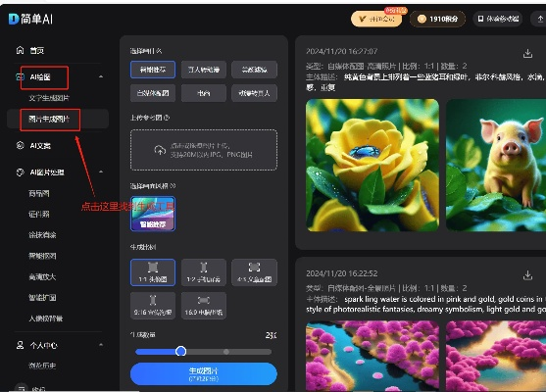Click the grey stop dot on quantity slider
The image size is (546, 392).
coord(226,352)
